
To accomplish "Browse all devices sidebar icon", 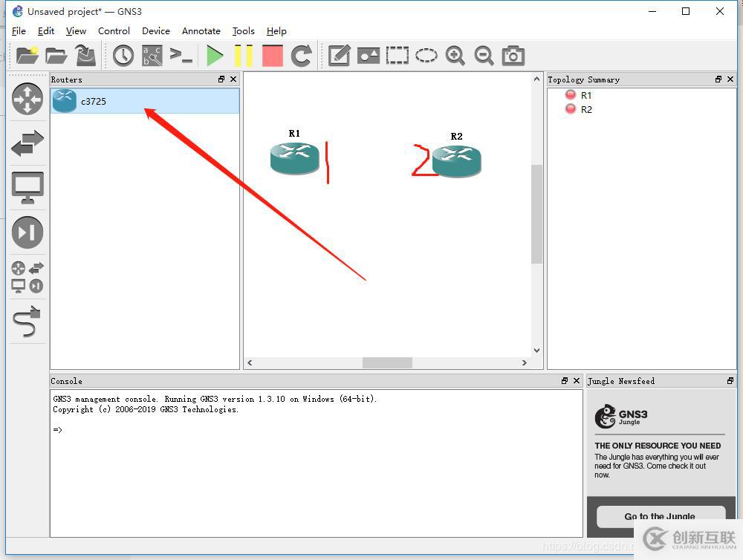I will [x=27, y=277].
